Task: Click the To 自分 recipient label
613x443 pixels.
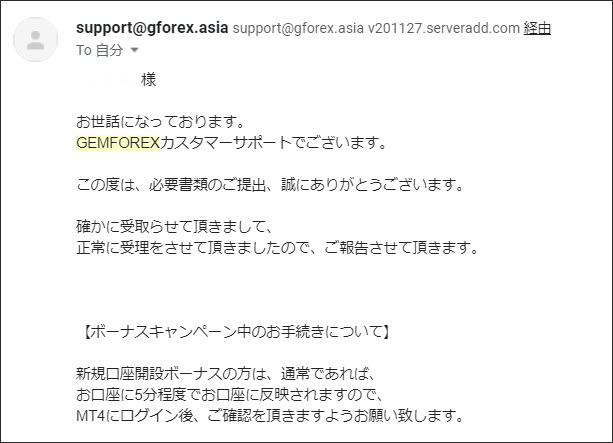Action: pos(100,50)
